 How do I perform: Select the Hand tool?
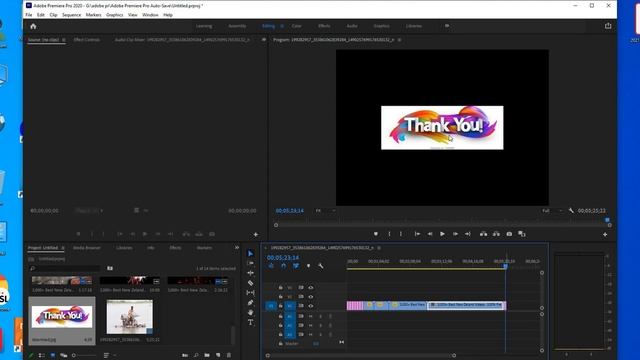251,313
